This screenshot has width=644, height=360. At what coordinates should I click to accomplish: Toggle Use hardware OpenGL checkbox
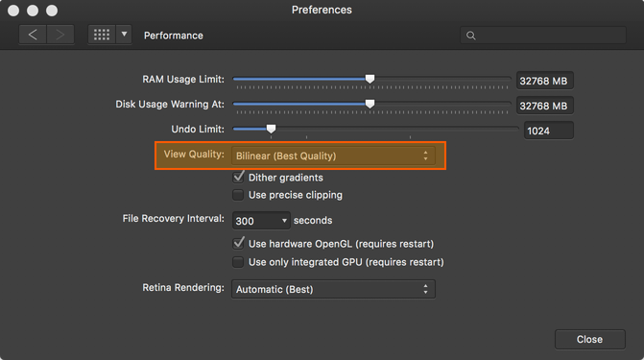(x=238, y=243)
